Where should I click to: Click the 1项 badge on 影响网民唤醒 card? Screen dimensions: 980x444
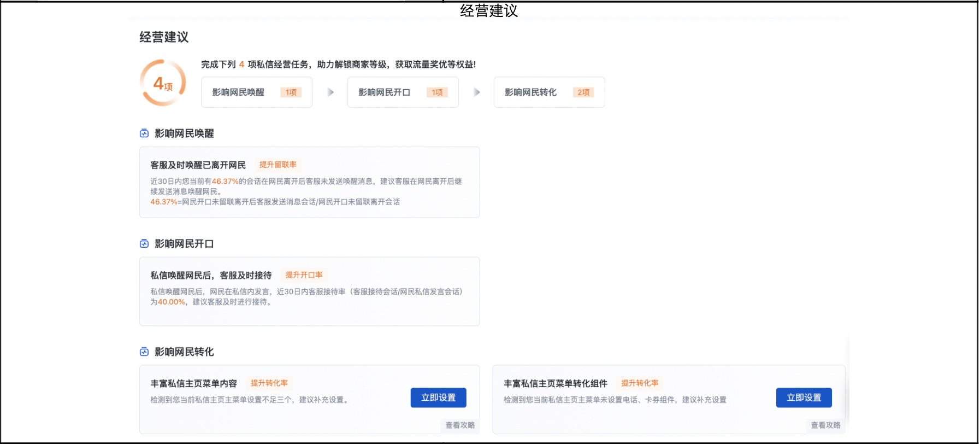[291, 92]
